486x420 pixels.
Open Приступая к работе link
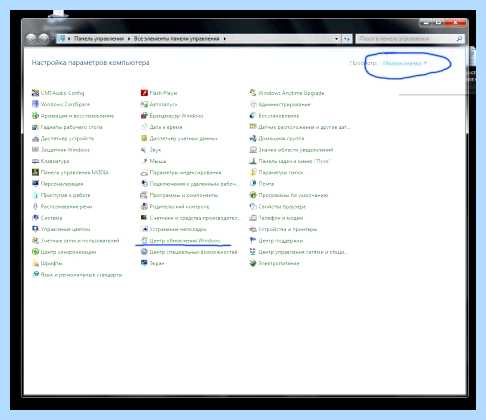point(65,195)
